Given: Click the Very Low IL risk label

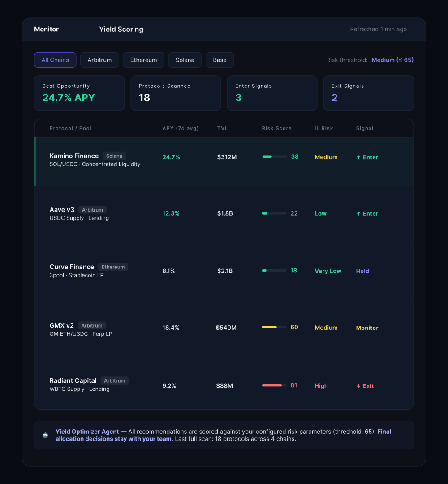Looking at the screenshot, I should click(328, 271).
